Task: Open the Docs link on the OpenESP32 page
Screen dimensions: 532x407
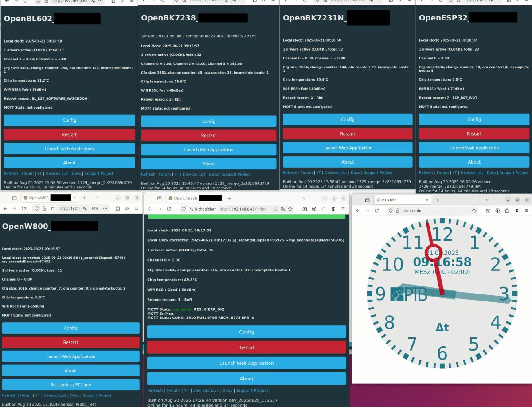Action: point(491,172)
